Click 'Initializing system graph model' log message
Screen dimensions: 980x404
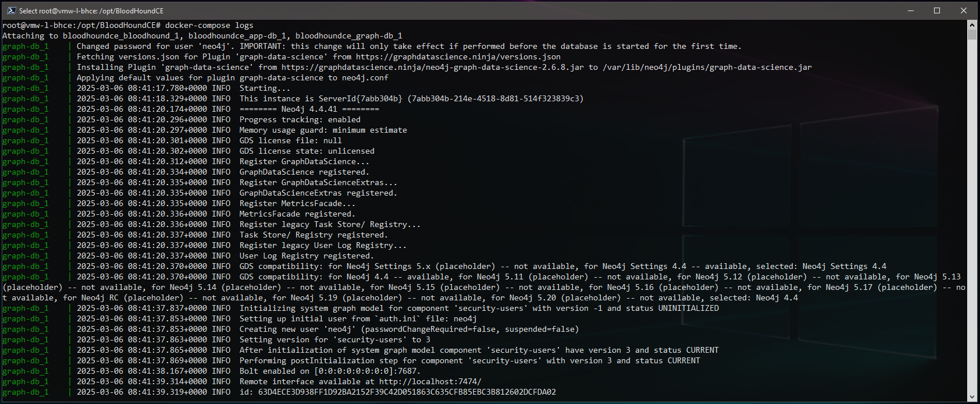click(x=479, y=308)
